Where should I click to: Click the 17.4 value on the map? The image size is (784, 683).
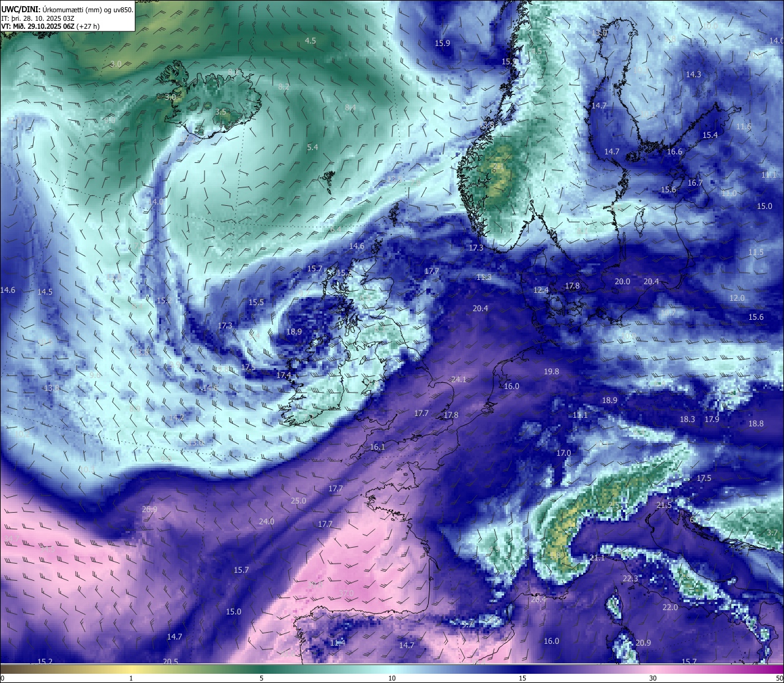(x=284, y=375)
